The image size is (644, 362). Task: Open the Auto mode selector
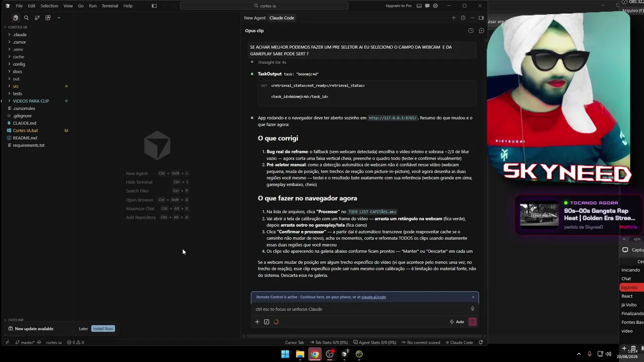pyautogui.click(x=457, y=322)
